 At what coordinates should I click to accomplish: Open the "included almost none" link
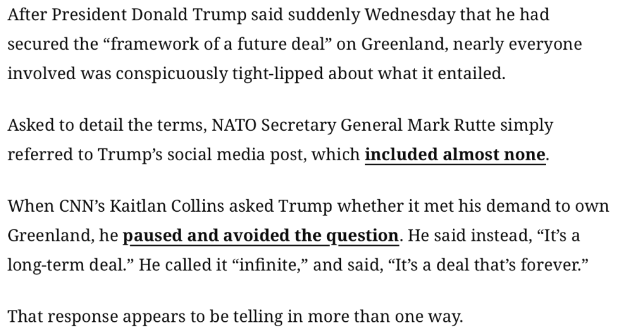point(455,154)
